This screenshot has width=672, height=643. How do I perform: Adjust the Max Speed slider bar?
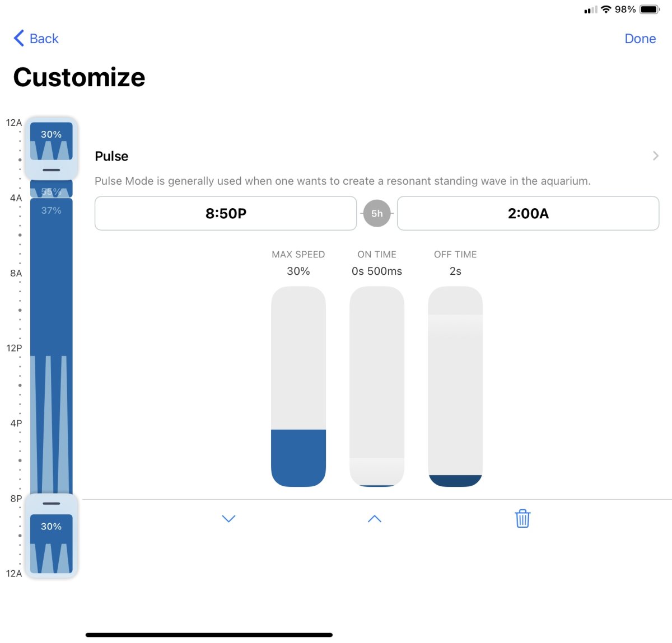pyautogui.click(x=298, y=386)
